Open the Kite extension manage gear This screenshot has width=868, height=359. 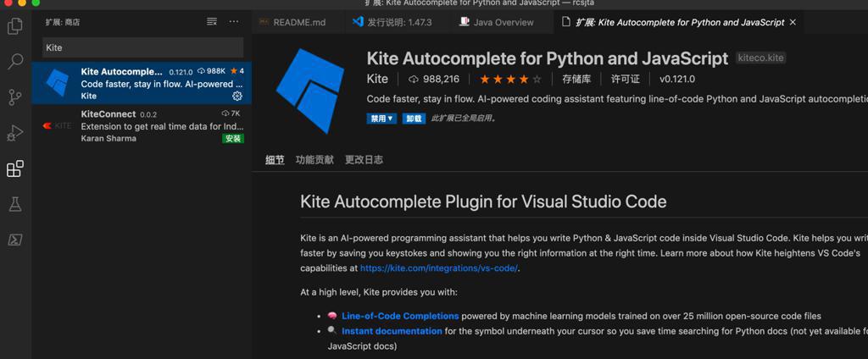(x=237, y=97)
